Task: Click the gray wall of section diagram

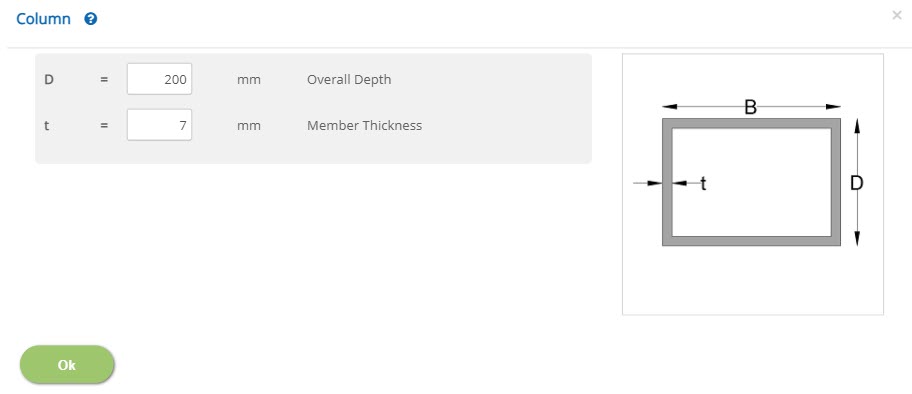Action: pos(751,123)
